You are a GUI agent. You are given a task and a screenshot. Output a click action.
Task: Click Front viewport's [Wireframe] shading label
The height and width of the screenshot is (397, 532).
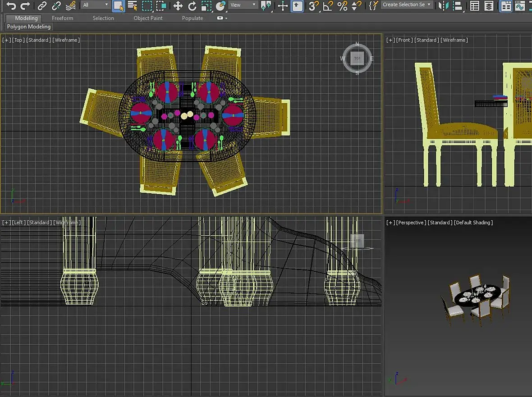click(454, 40)
